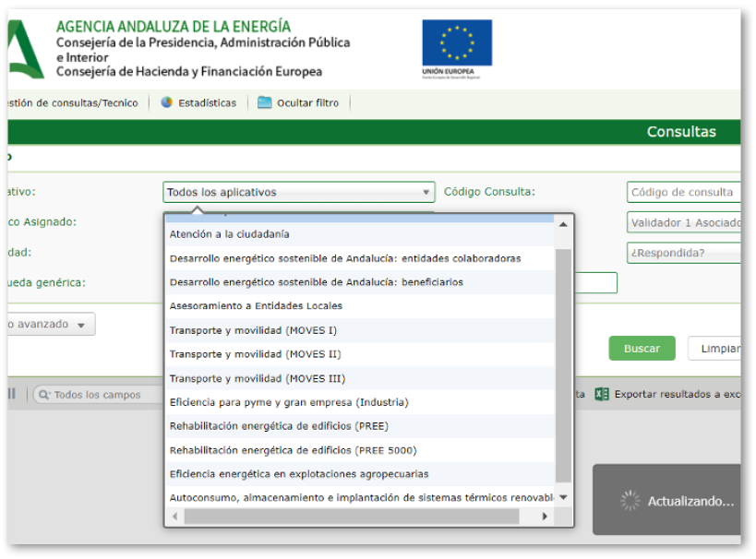This screenshot has width=756, height=559.
Task: Open the Todos los aplicativos dropdown
Action: (299, 192)
